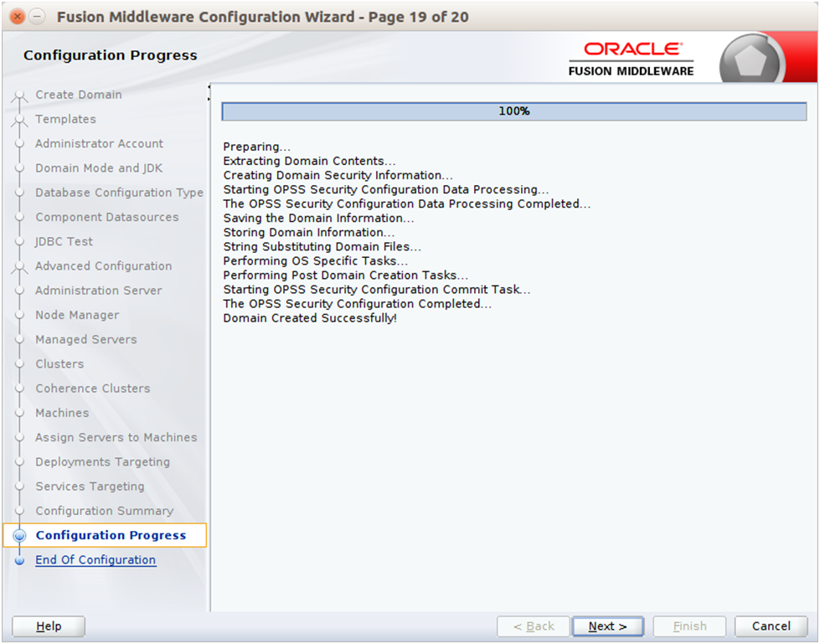Minimize the wizard window
The width and height of the screenshot is (820, 644).
click(x=37, y=17)
